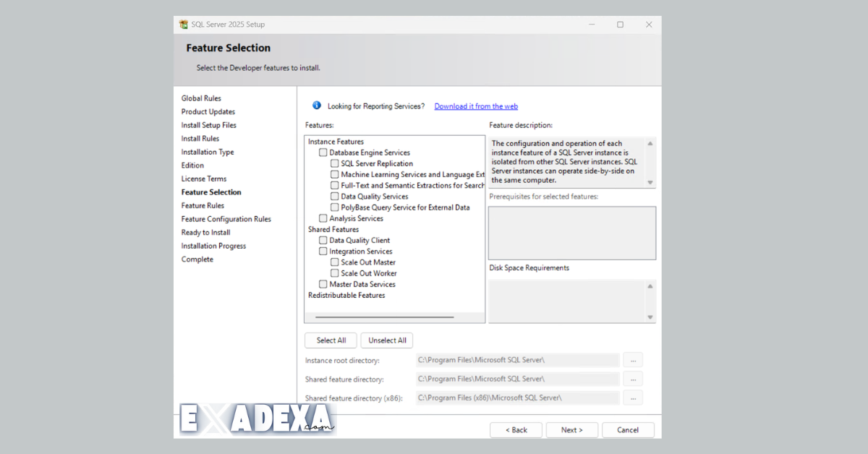Check the Integration Services checkbox
Viewport: 868px width, 454px height.
tap(323, 251)
